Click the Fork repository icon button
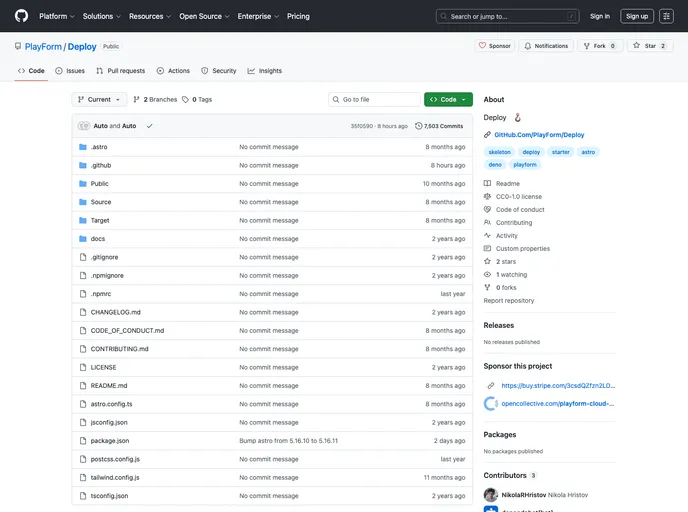This screenshot has height=512, width=688. [x=601, y=46]
